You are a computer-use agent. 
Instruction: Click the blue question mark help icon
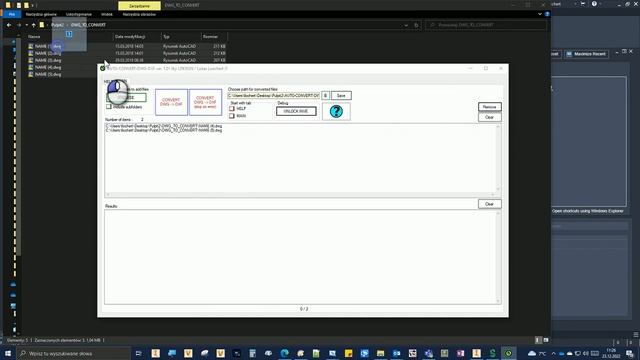(336, 111)
